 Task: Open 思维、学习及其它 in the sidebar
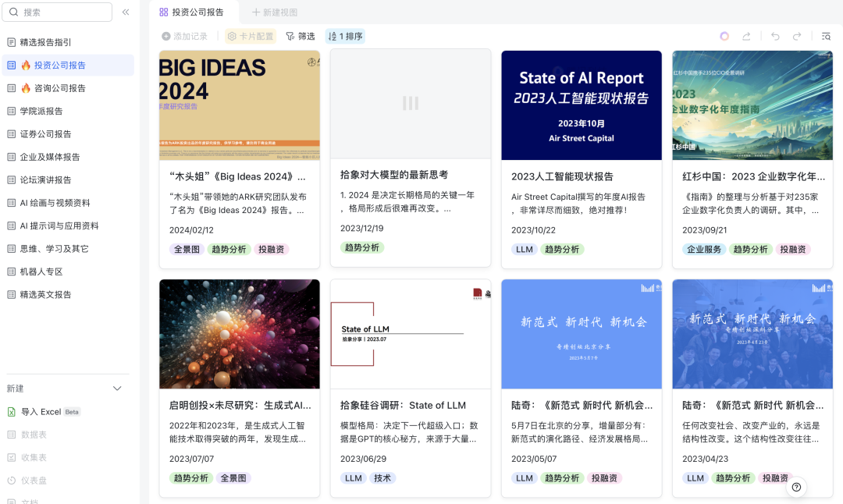(x=68, y=249)
